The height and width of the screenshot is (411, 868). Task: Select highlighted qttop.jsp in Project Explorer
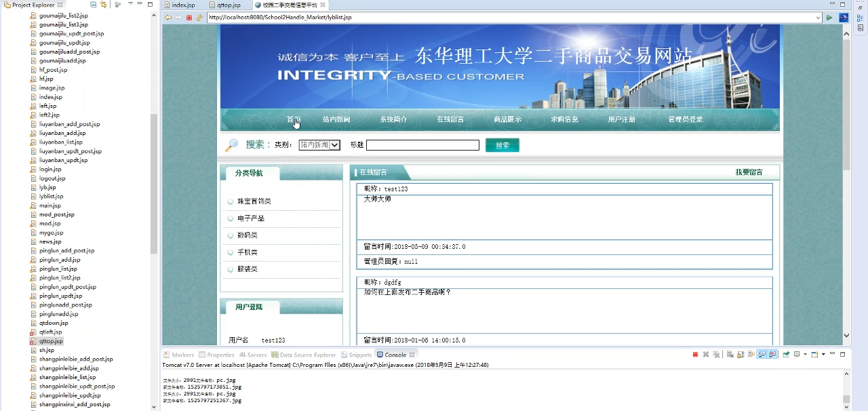point(51,341)
